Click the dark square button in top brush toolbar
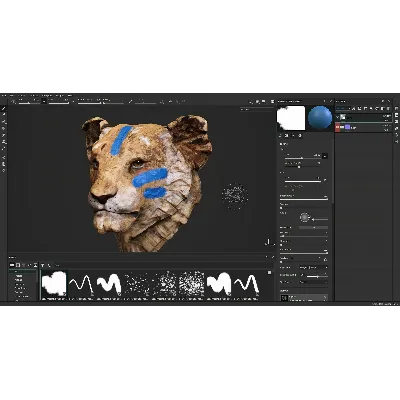This screenshot has height=400, width=400. [44, 101]
